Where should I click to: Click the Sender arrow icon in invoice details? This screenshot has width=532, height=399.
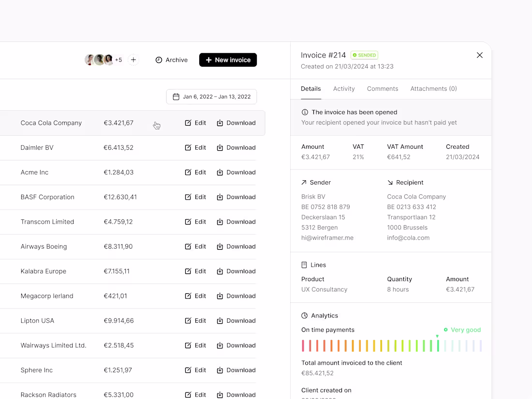[x=303, y=182]
